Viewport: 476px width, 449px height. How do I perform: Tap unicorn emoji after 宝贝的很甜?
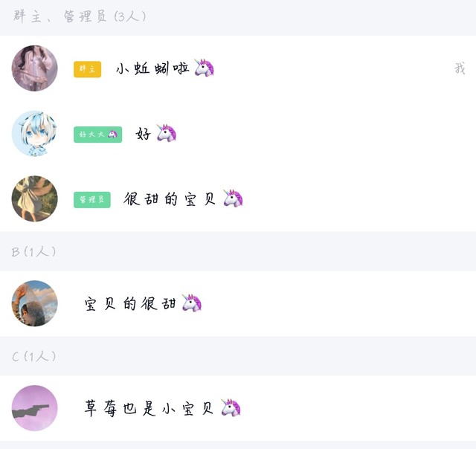(x=192, y=303)
